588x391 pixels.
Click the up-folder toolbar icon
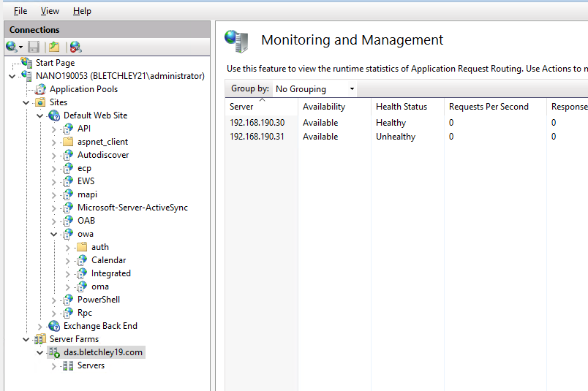(54, 47)
